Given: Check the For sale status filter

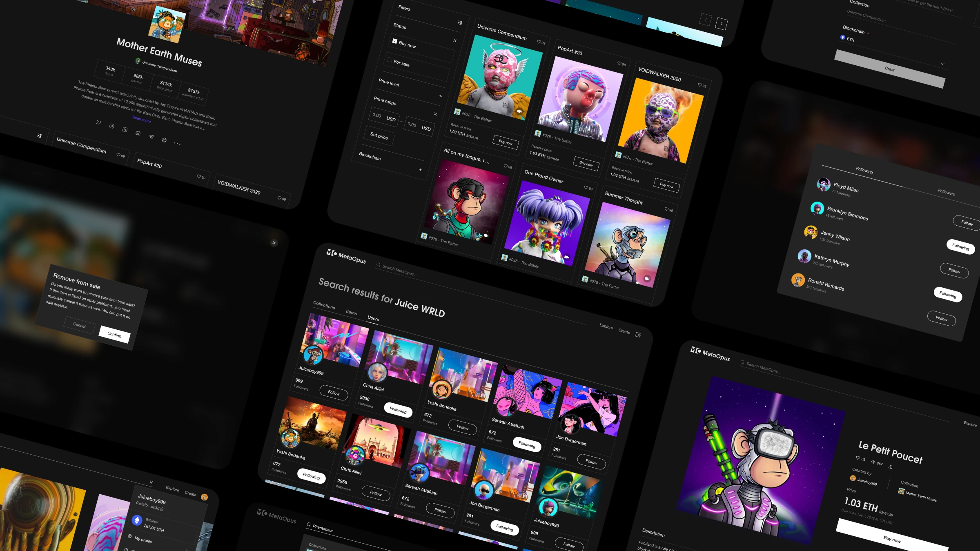Looking at the screenshot, I should (390, 60).
